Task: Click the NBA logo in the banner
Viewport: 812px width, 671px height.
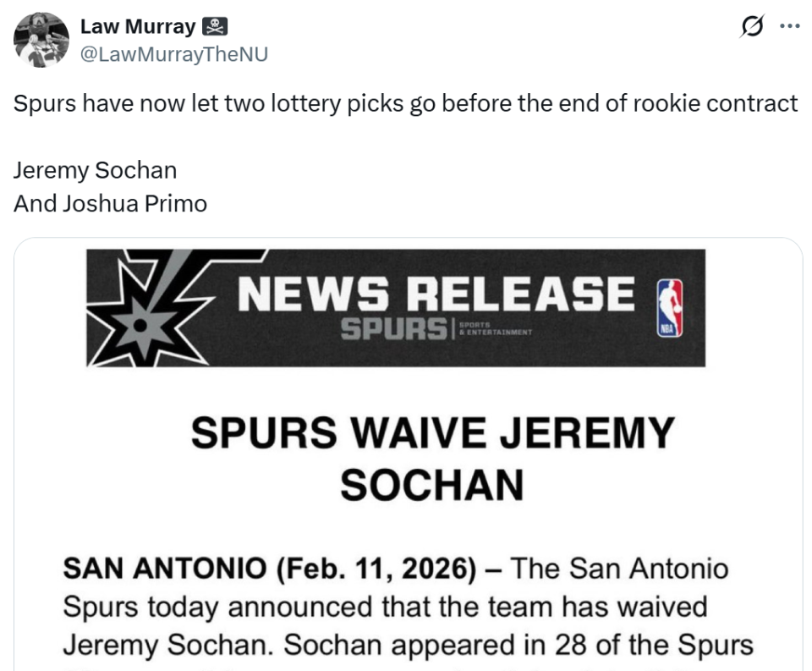Action: [670, 307]
